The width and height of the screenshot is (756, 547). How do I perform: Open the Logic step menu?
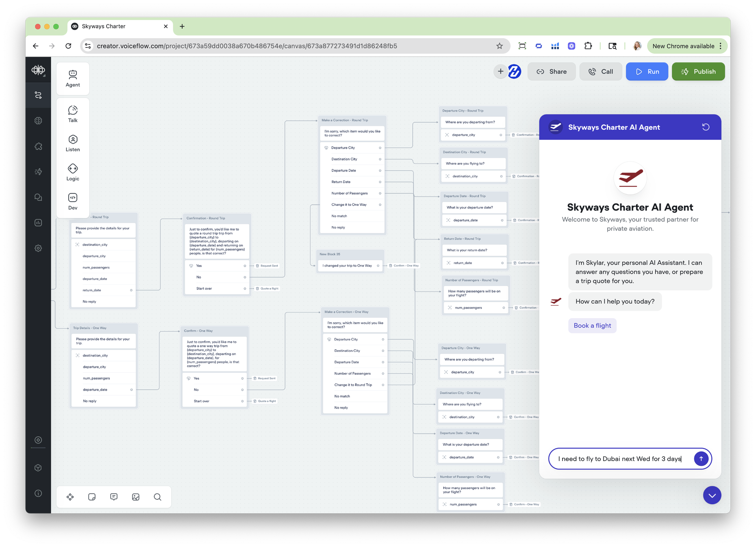tap(73, 172)
